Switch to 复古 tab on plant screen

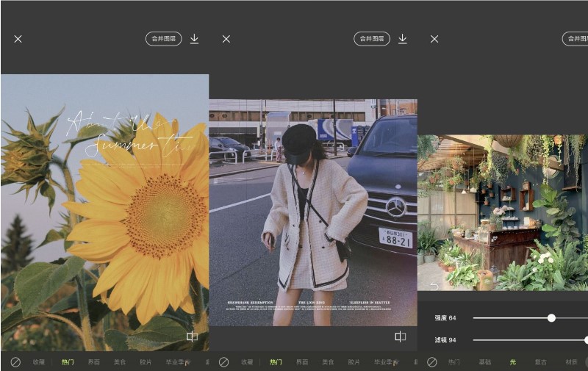tap(540, 362)
